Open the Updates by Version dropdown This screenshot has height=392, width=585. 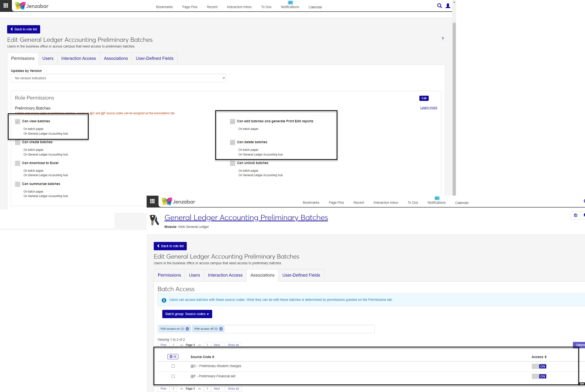click(118, 78)
